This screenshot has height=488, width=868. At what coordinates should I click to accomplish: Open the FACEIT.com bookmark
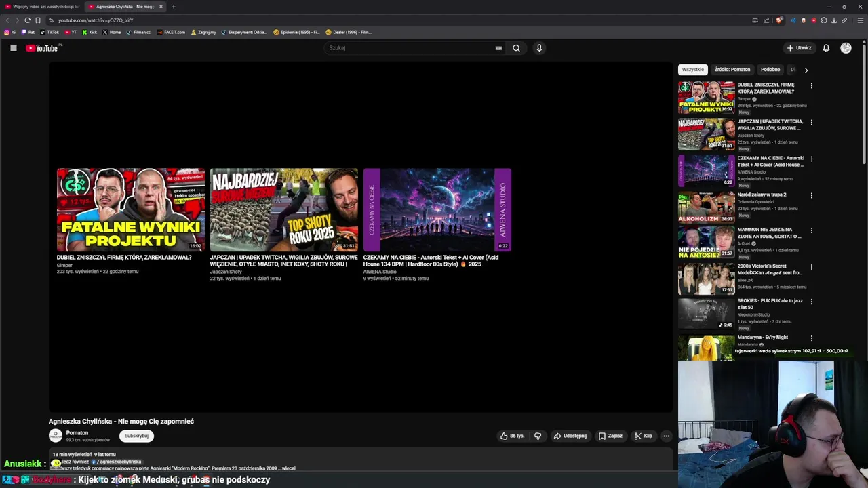171,32
